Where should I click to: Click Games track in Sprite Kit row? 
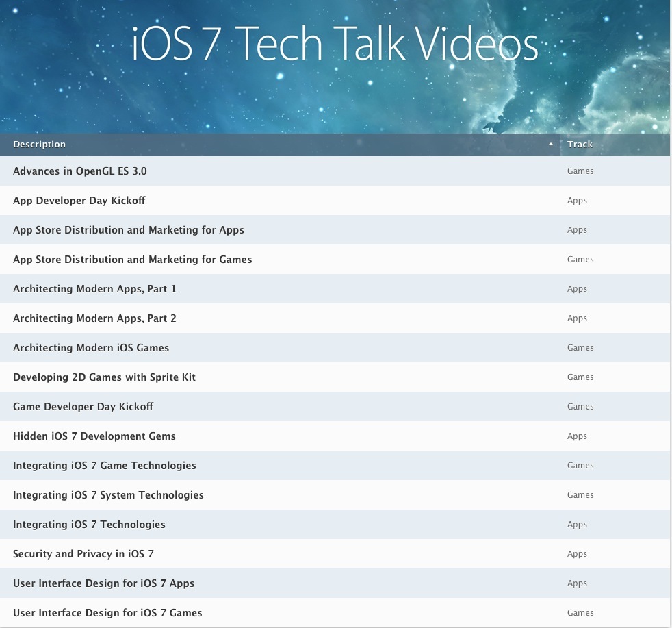(580, 377)
